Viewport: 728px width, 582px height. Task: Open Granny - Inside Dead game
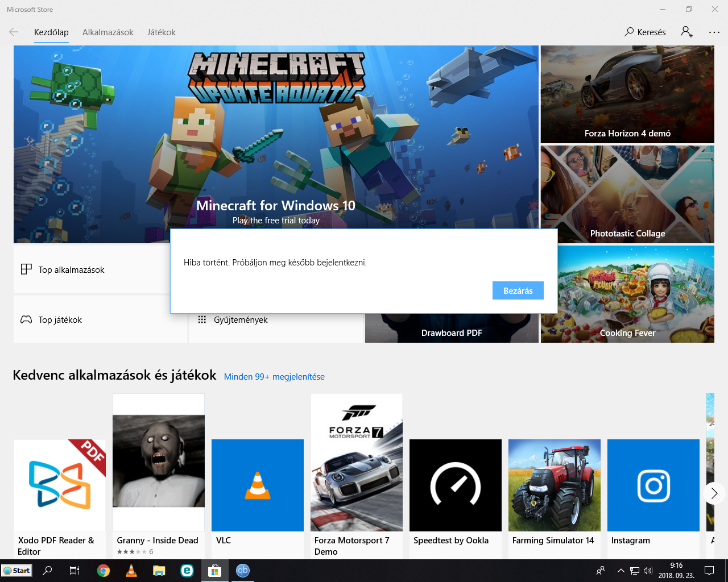[159, 476]
